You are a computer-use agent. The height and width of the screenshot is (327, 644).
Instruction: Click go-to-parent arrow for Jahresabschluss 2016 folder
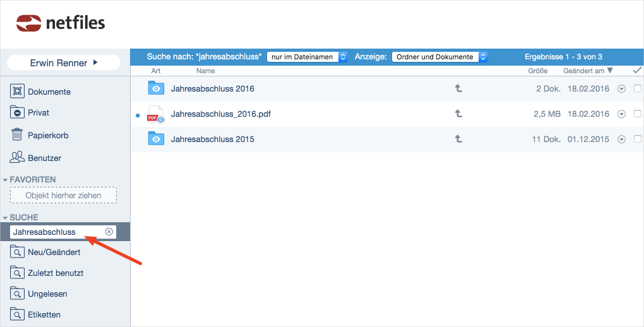point(458,89)
